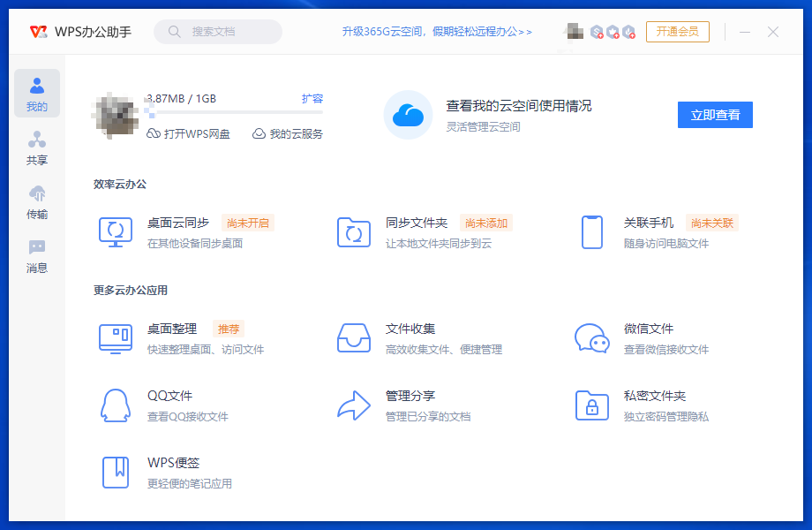Switch to the 共享 sidebar tab
This screenshot has width=812, height=530.
click(x=37, y=148)
